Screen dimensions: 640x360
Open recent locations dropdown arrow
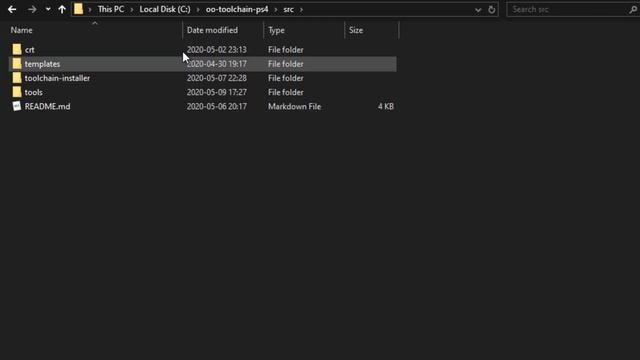pyautogui.click(x=48, y=9)
